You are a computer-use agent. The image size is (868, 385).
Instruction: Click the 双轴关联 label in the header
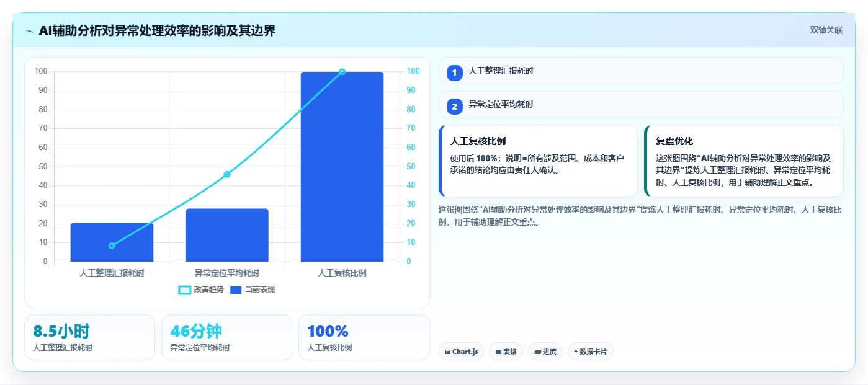coord(826,30)
